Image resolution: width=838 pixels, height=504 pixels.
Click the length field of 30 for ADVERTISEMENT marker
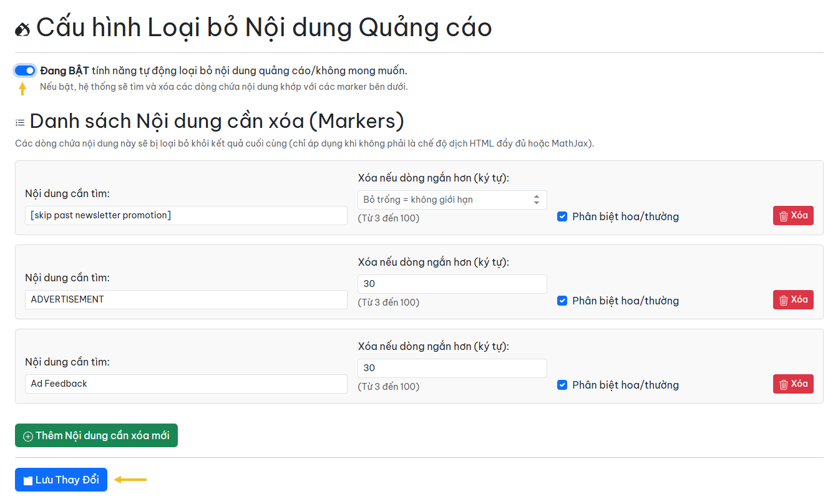coord(452,284)
